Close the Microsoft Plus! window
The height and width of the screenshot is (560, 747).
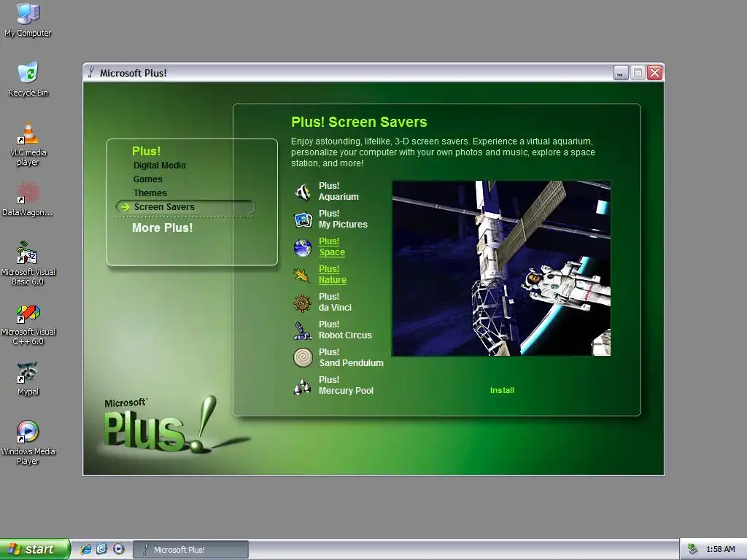(655, 73)
